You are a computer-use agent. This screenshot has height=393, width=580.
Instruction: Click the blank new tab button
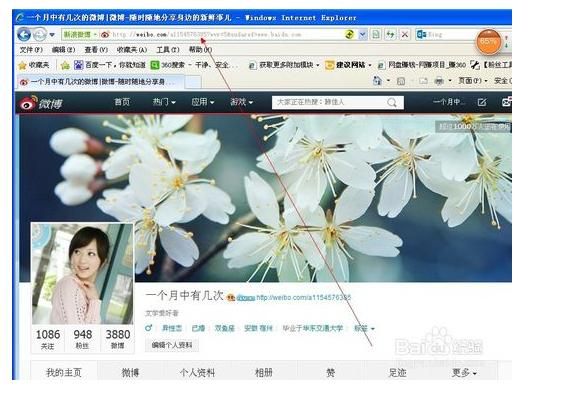(192, 82)
